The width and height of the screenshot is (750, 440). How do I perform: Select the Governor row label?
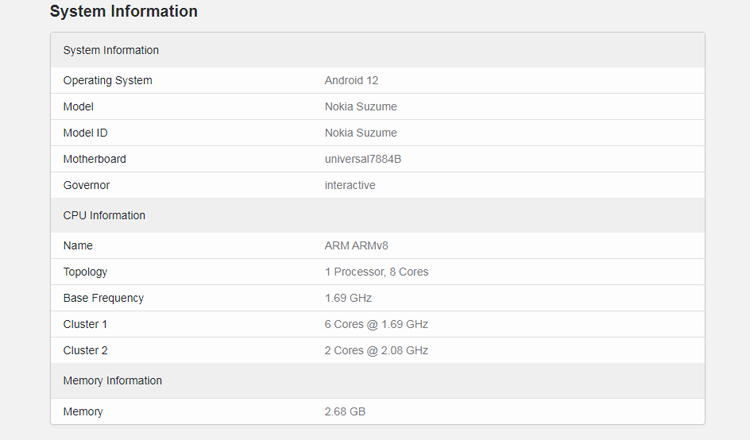[86, 185]
